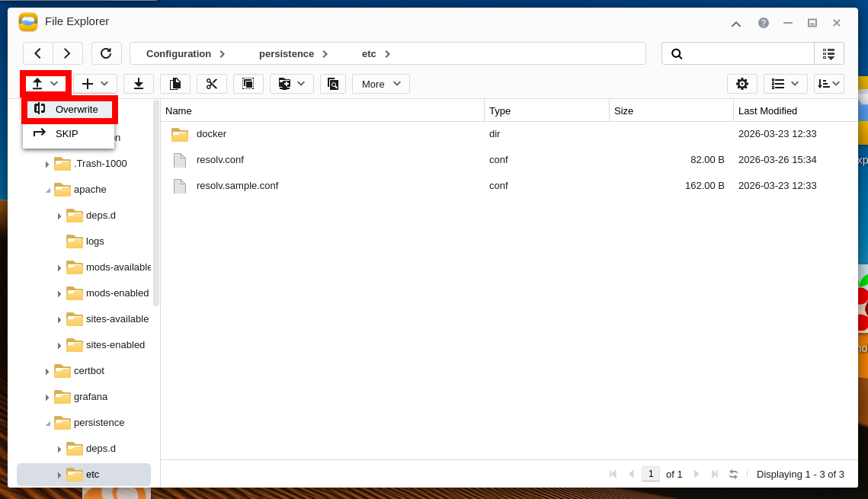Go back with the left arrow
The width and height of the screenshot is (868, 499).
pyautogui.click(x=38, y=53)
